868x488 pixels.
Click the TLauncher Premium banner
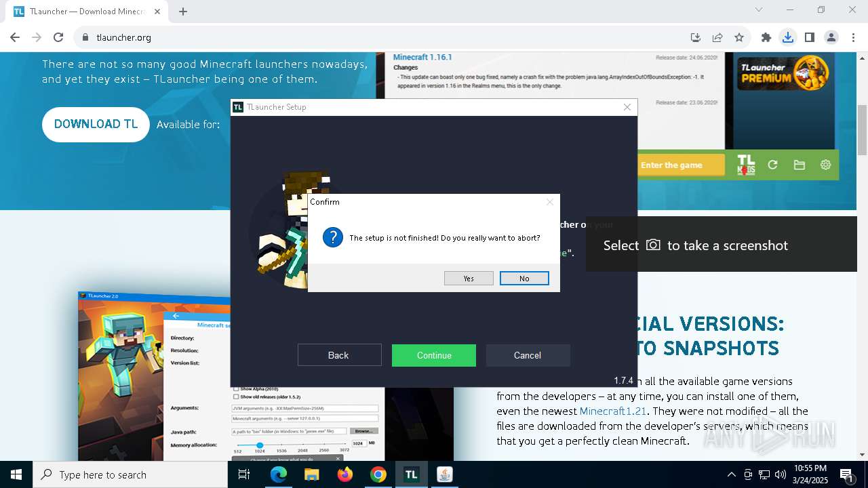coord(783,73)
